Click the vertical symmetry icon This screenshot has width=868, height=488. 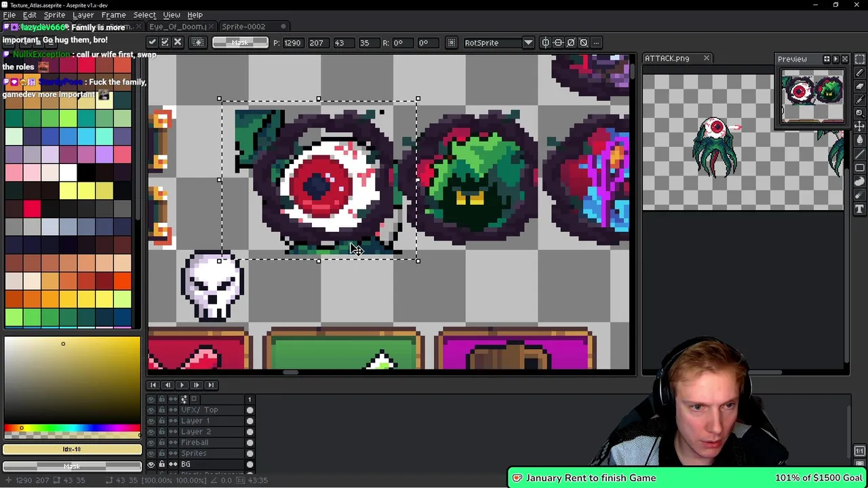pyautogui.click(x=545, y=43)
